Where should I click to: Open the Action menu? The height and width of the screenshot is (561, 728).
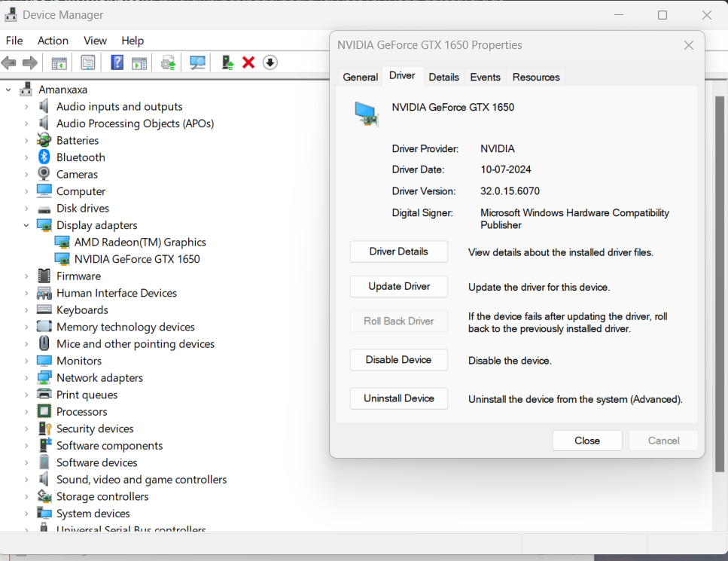click(x=53, y=40)
